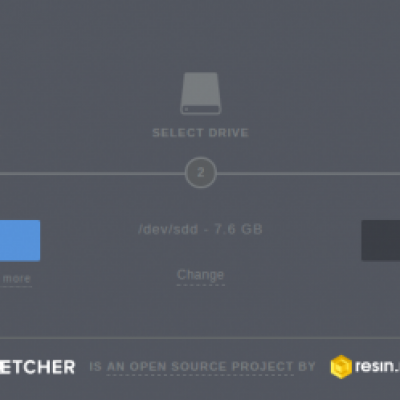Click the step line right of circle 2
400x400 pixels.
click(x=308, y=174)
